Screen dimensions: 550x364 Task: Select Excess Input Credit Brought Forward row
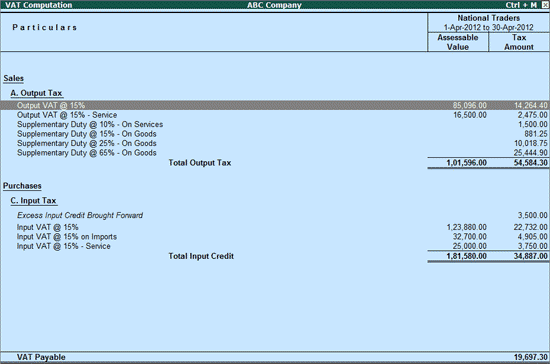(x=275, y=215)
